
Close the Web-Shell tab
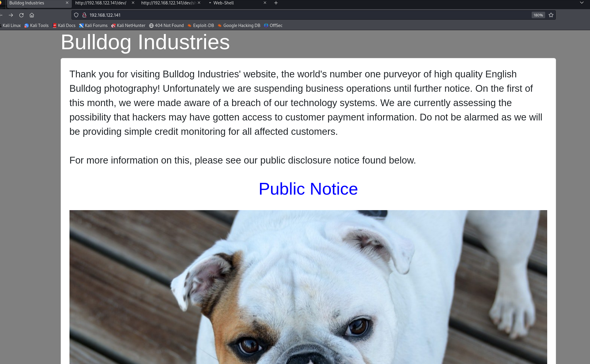[x=265, y=3]
